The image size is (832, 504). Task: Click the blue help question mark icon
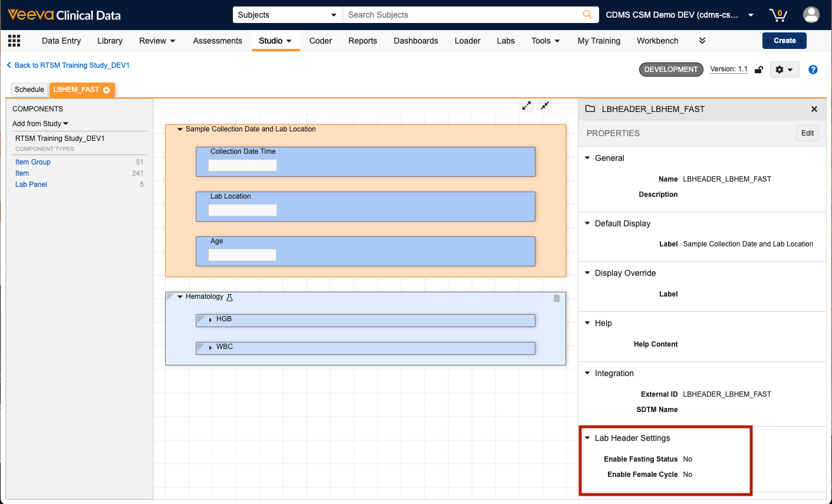[x=813, y=70]
